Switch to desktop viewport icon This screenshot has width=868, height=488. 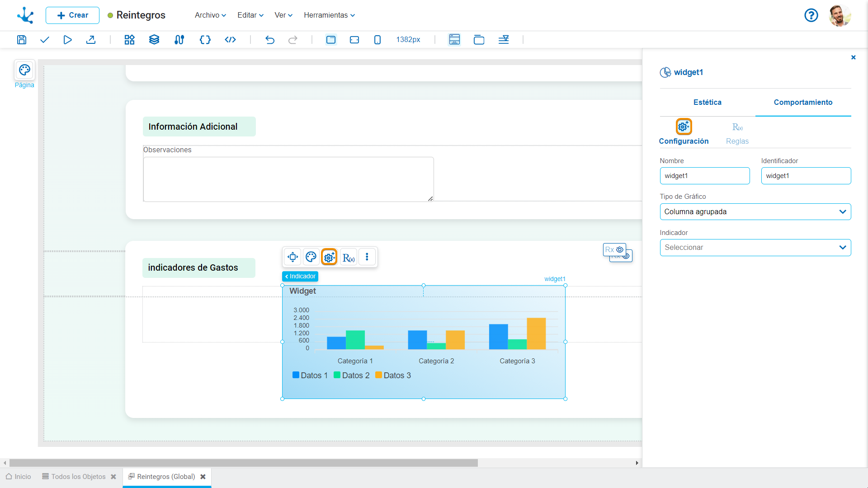(331, 40)
